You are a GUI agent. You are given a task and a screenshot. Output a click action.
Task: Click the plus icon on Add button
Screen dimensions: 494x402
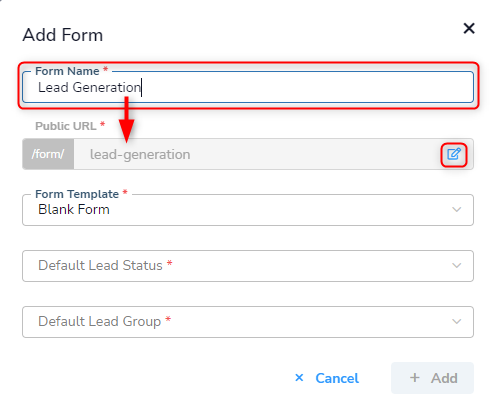[415, 378]
